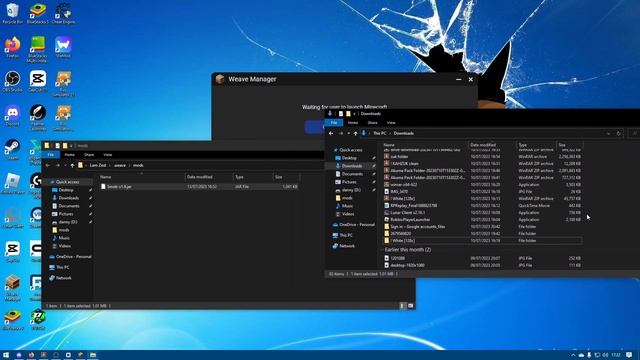The width and height of the screenshot is (640, 360).
Task: Open the Home tab in Downloads window
Action: point(353,122)
